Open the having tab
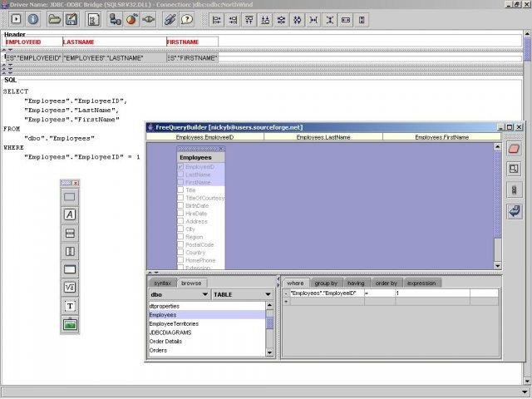 357,283
